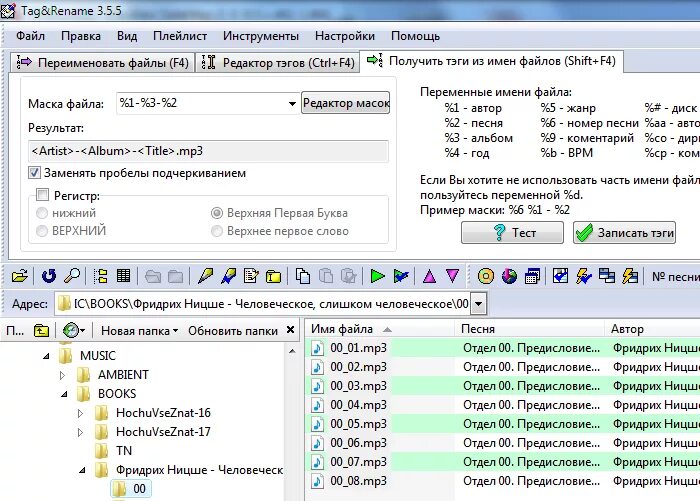Screen dimensions: 700x501
Task: Expand the HochuVseZnat-17 folder
Action: point(80,432)
